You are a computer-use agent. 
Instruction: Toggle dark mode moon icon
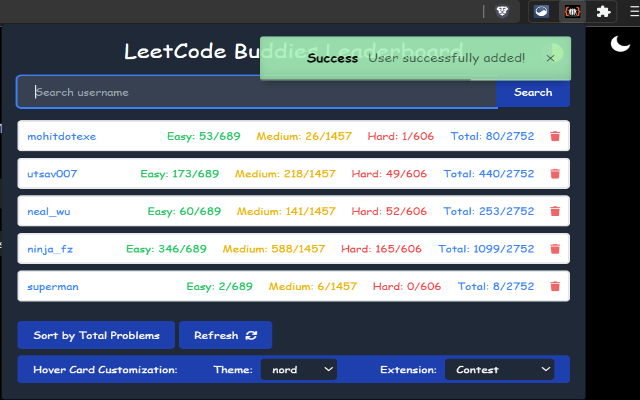coord(620,43)
